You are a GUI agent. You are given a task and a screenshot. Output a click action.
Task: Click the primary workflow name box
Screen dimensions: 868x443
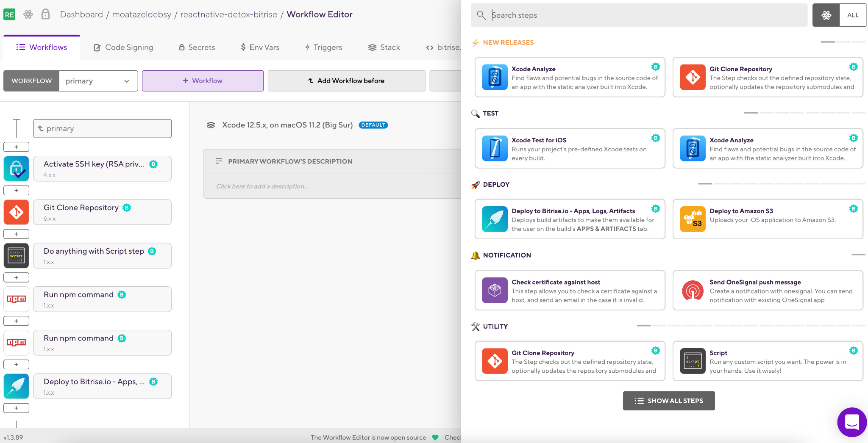pos(102,128)
